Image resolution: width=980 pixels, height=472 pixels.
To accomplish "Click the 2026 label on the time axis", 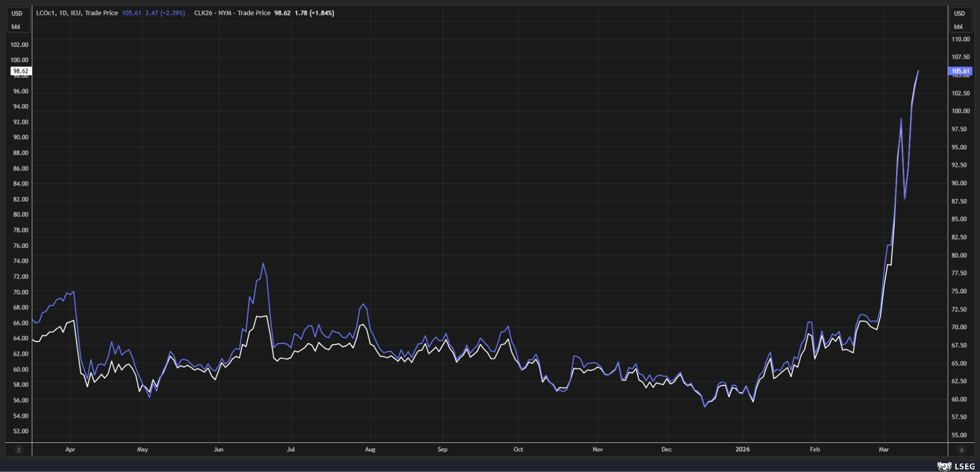I will coord(742,450).
